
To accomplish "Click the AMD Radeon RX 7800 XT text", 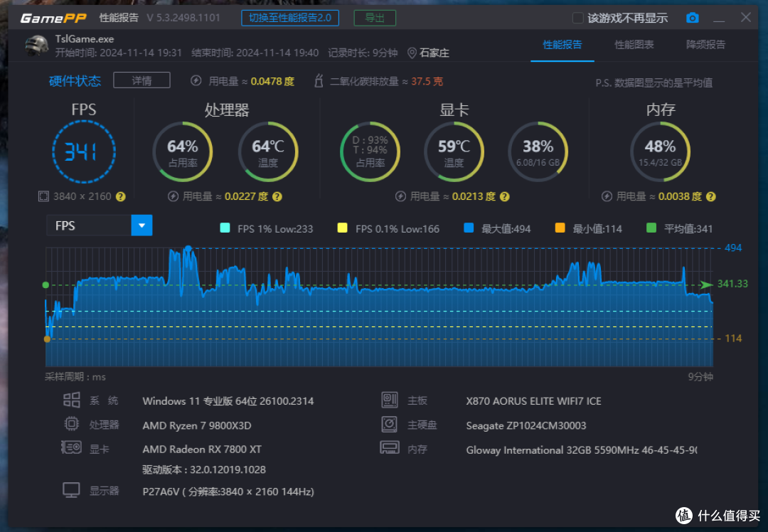I will pyautogui.click(x=202, y=449).
